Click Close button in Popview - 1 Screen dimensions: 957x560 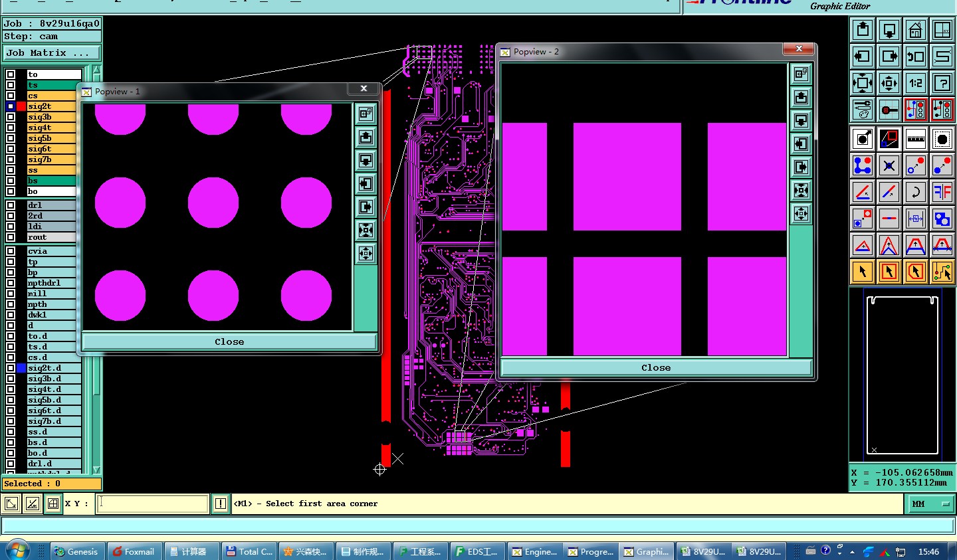229,341
